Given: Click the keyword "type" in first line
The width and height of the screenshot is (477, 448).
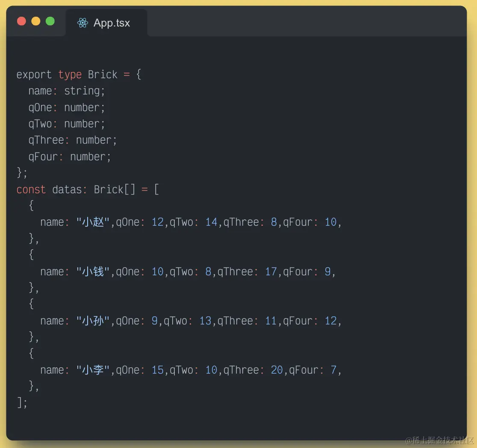Looking at the screenshot, I should [70, 74].
